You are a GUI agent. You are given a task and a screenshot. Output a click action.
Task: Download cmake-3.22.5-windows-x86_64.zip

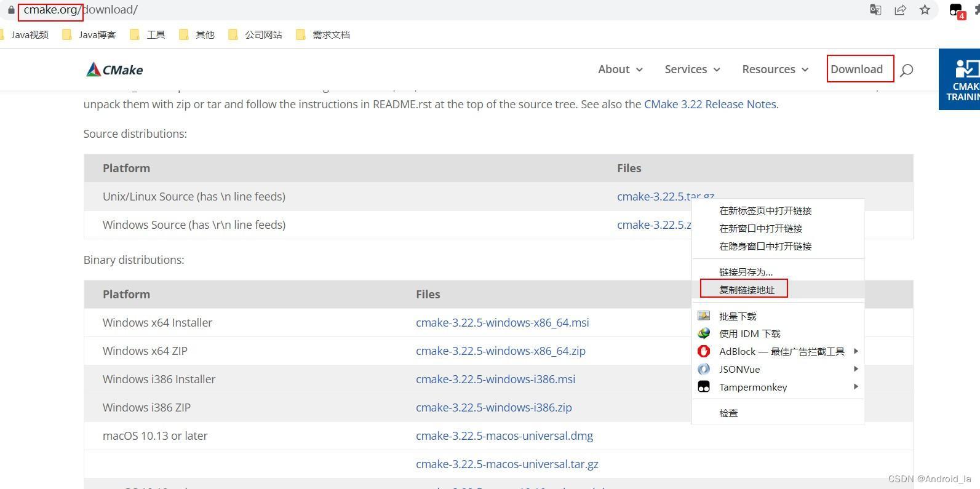click(x=501, y=351)
